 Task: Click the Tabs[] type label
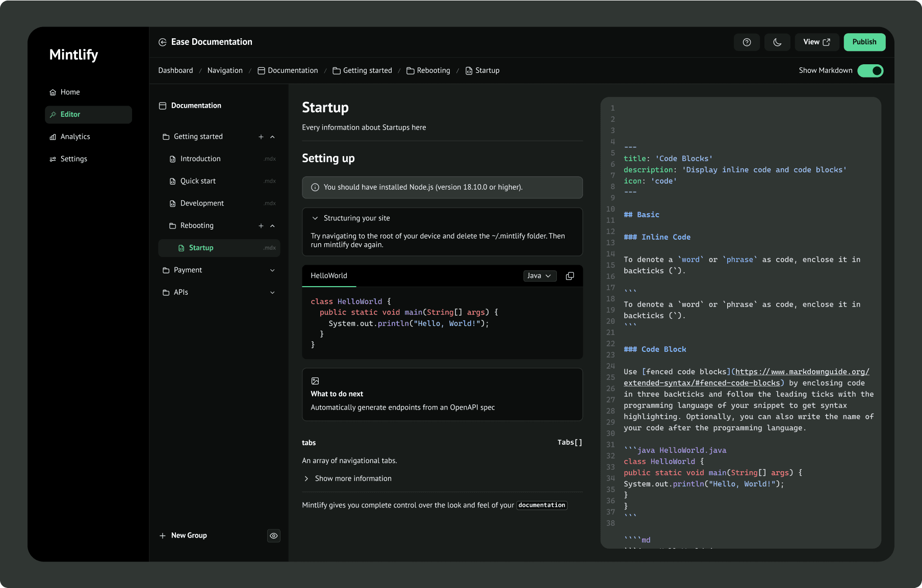tap(570, 443)
